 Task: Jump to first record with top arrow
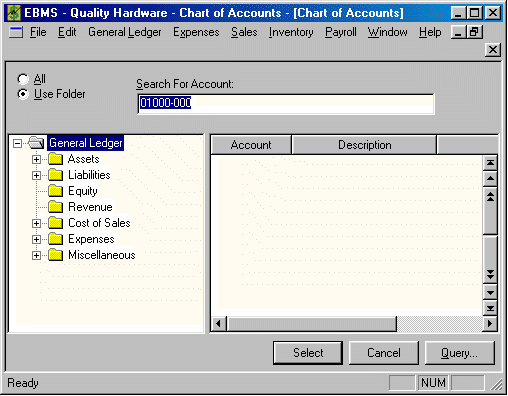pyautogui.click(x=490, y=163)
